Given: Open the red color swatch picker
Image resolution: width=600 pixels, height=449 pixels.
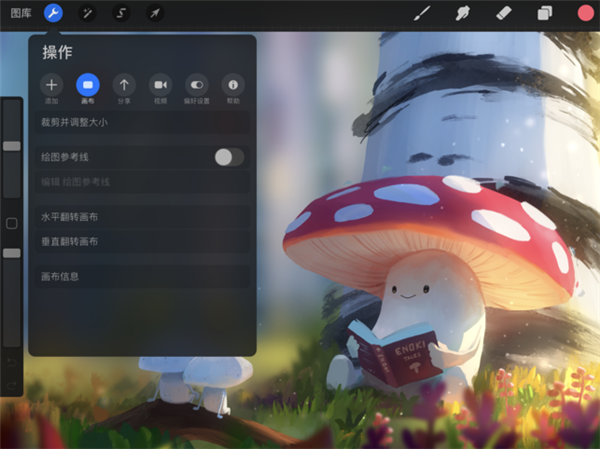Looking at the screenshot, I should (585, 13).
